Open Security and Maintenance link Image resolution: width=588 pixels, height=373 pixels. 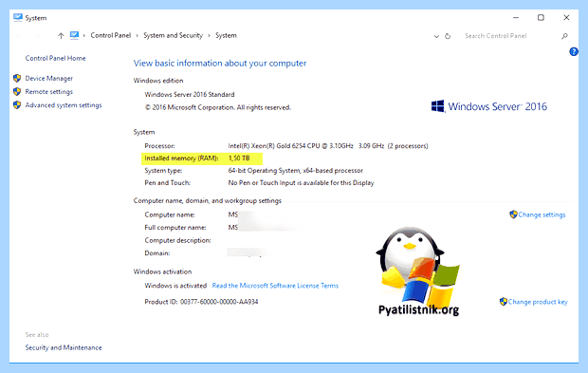64,347
